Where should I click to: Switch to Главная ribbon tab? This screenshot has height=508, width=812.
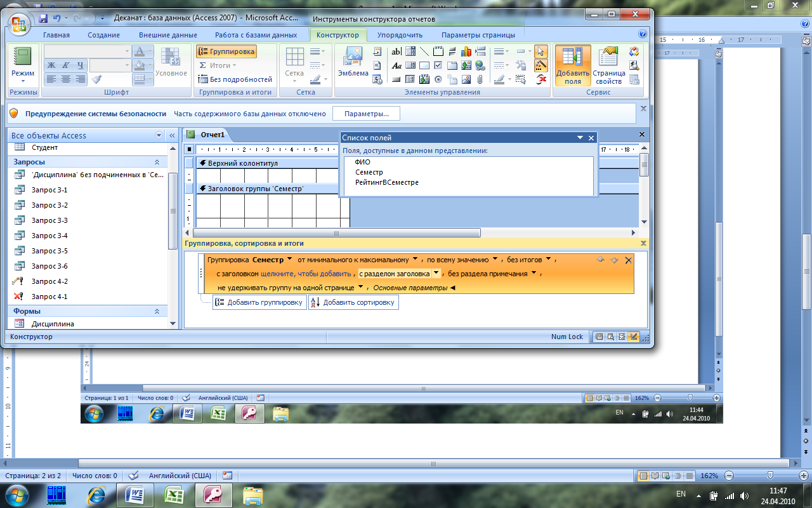click(56, 35)
